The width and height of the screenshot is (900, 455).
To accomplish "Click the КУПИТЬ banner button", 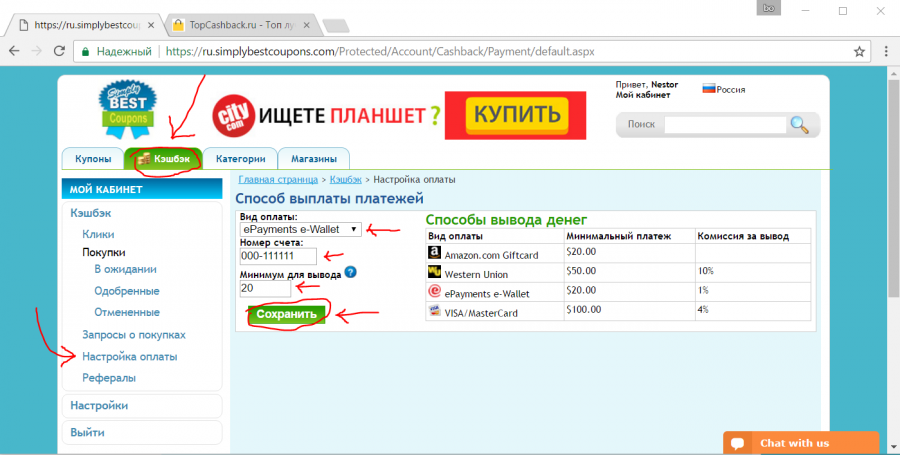I will 516,115.
